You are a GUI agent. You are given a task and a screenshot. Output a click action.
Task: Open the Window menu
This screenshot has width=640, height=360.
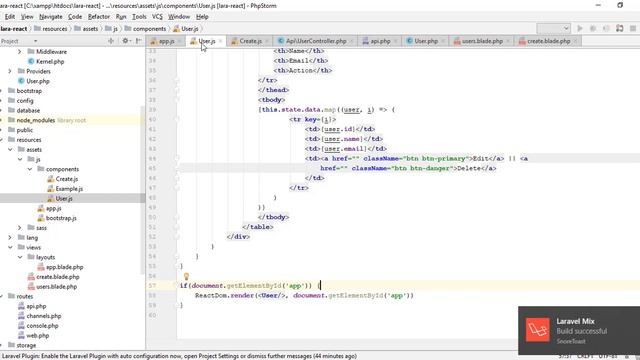coord(179,17)
